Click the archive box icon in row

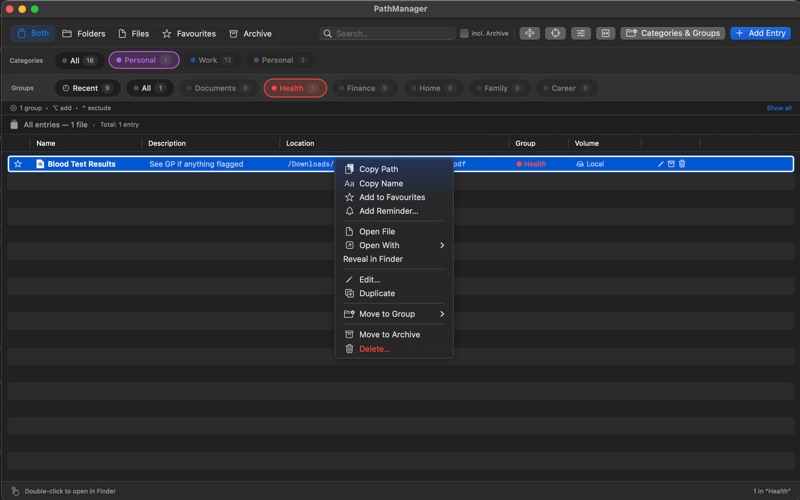(671, 164)
